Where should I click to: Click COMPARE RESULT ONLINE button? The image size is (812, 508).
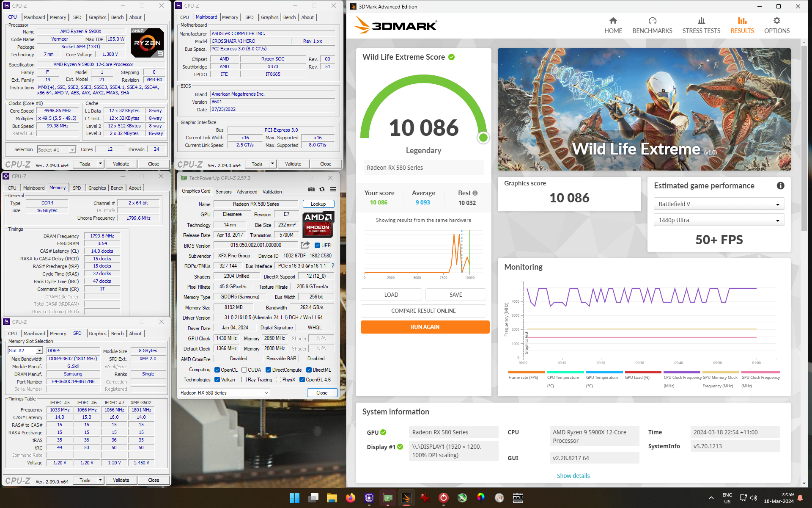(423, 311)
